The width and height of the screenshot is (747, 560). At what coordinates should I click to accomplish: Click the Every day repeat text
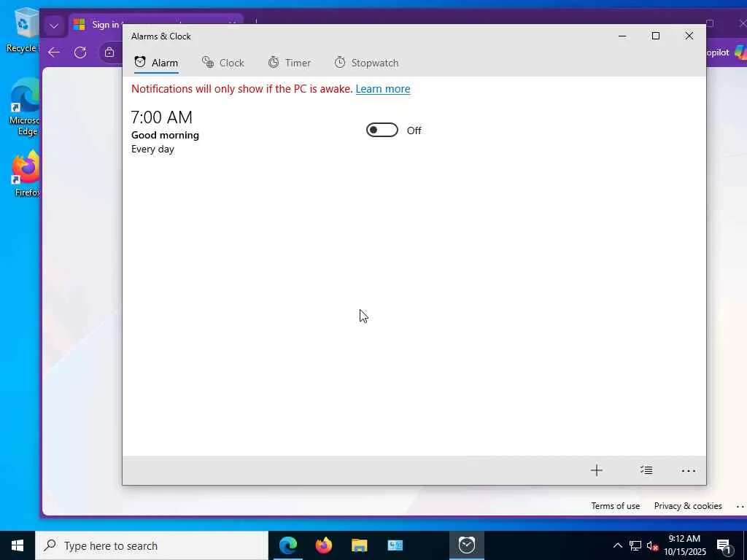153,149
